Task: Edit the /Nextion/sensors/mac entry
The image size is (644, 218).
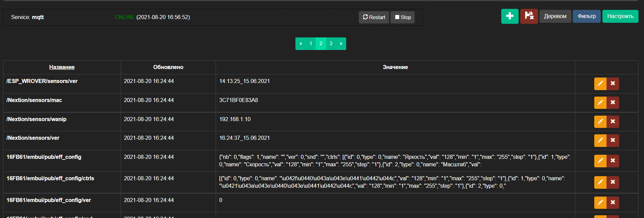Action: [x=600, y=103]
